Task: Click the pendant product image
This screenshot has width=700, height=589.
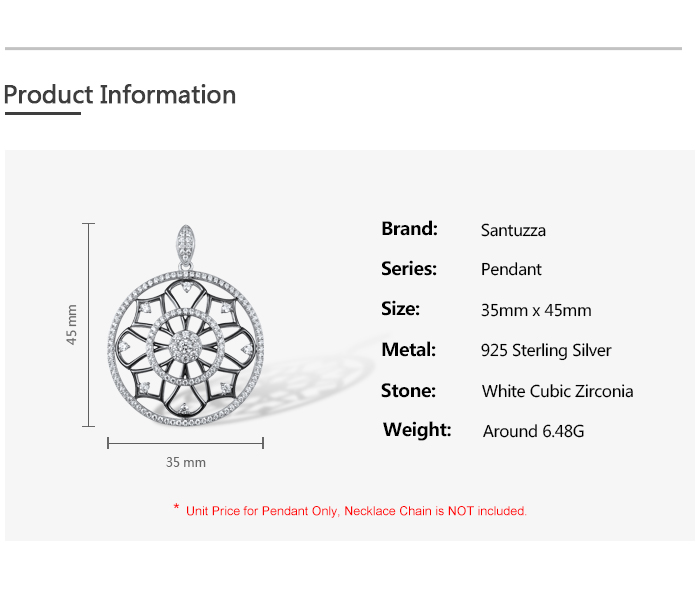Action: coord(186,326)
